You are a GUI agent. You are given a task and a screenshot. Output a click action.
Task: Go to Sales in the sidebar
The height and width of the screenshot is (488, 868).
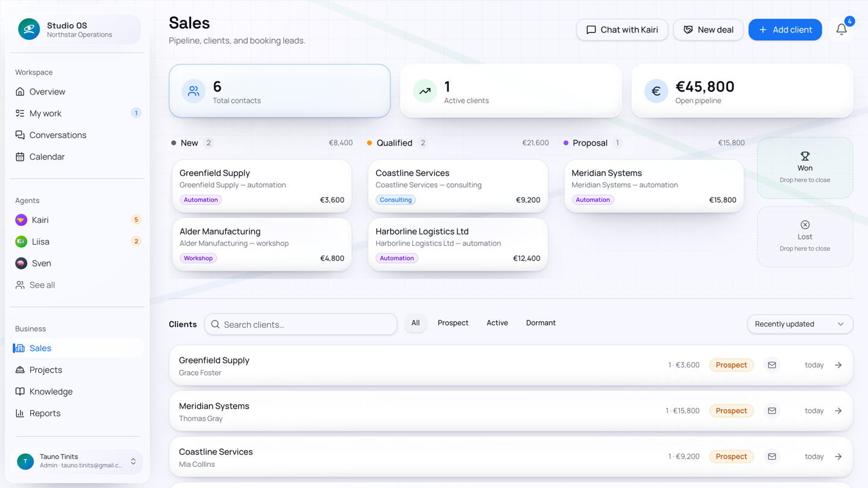coord(77,348)
